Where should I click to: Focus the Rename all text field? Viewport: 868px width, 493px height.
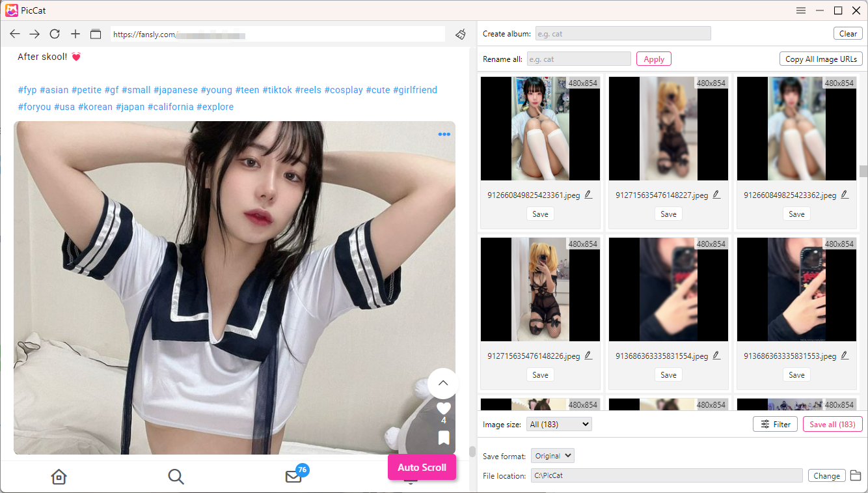578,59
